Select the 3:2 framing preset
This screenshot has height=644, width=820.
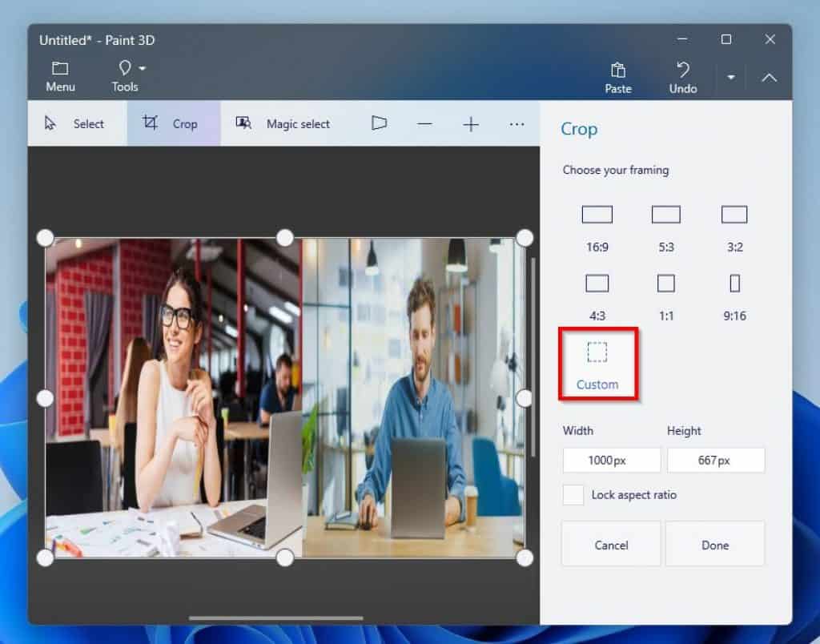[734, 228]
